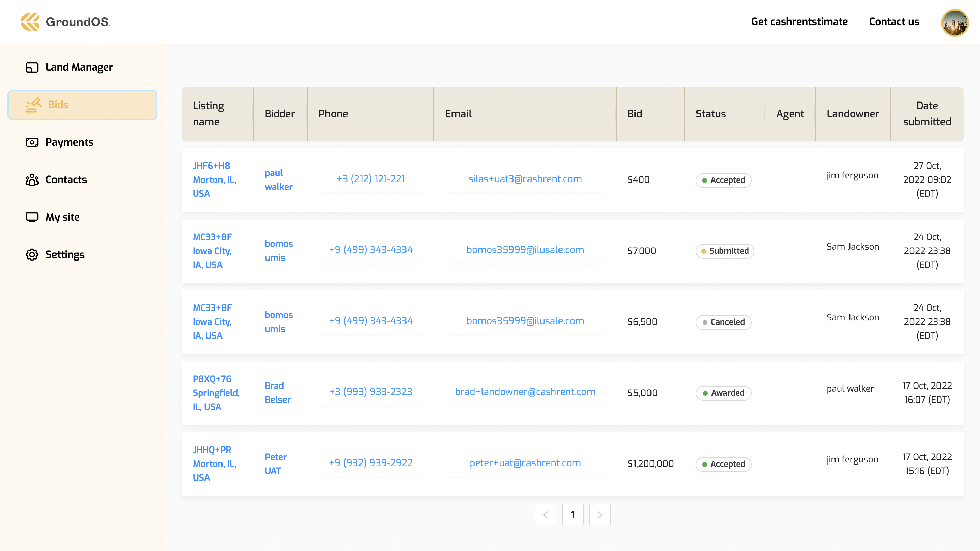Click phone +9 (932) 939-2922
Screen dimensions: 980x551
click(x=370, y=462)
